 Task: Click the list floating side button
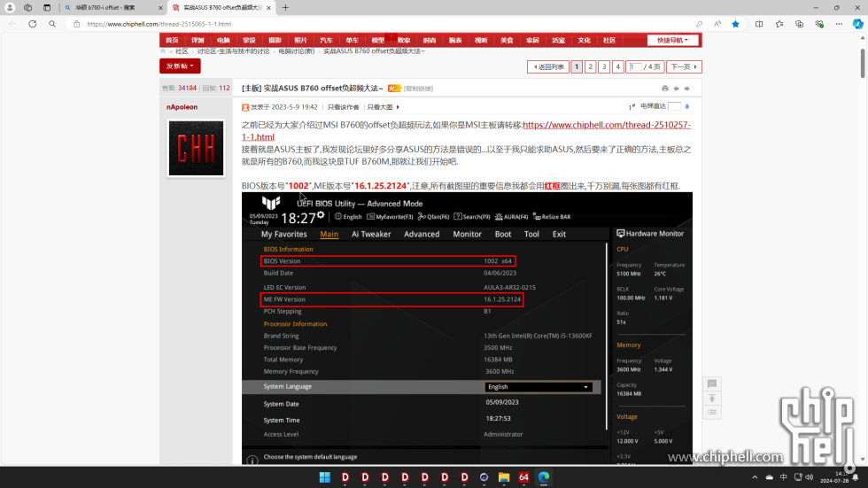pyautogui.click(x=712, y=412)
